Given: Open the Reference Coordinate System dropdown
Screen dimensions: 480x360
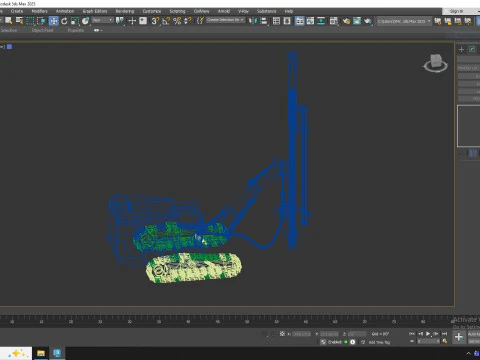Looking at the screenshot, I should (x=103, y=20).
